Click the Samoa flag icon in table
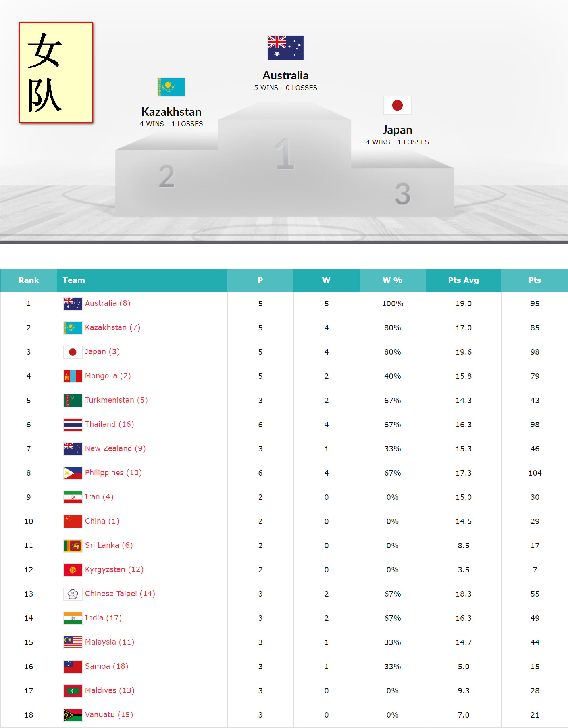This screenshot has width=568, height=728. pyautogui.click(x=73, y=666)
